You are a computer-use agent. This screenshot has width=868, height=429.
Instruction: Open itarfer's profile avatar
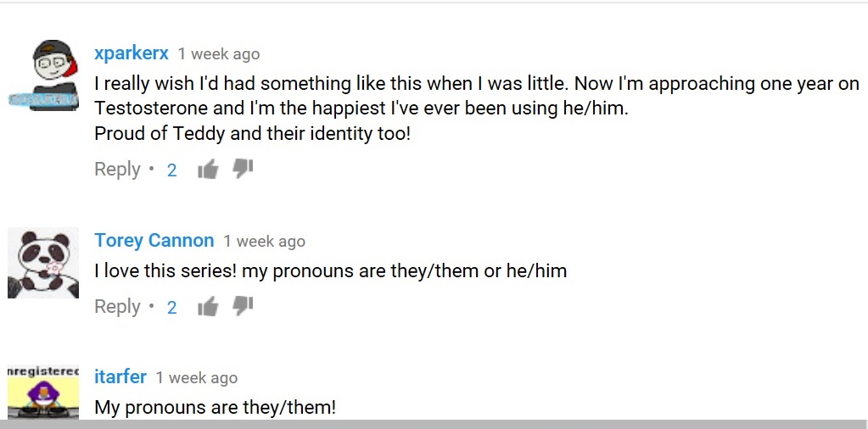point(43,393)
